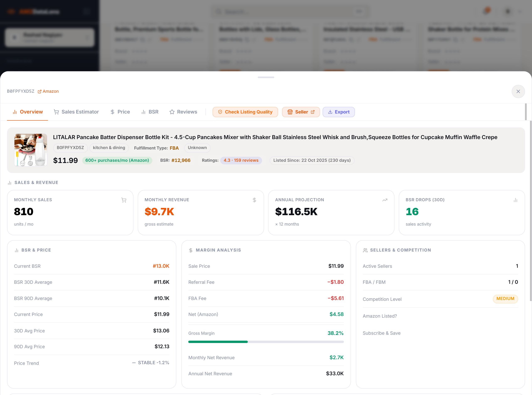This screenshot has height=395, width=532.
Task: Click the Gross Margin progress bar
Action: [266, 342]
